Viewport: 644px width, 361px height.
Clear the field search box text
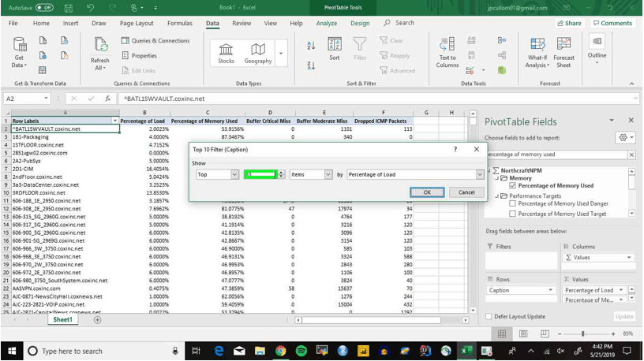[631, 154]
